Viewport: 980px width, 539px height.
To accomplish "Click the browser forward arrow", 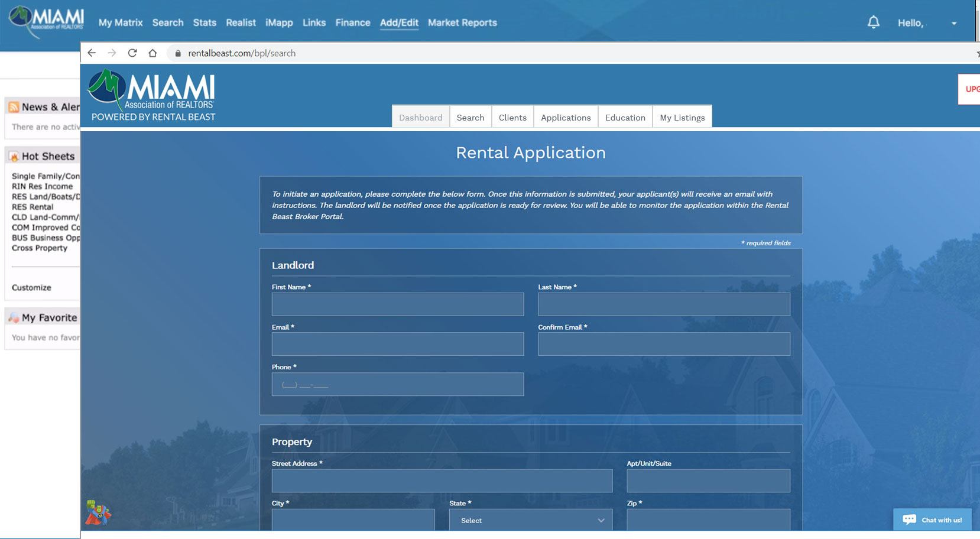I will (112, 53).
